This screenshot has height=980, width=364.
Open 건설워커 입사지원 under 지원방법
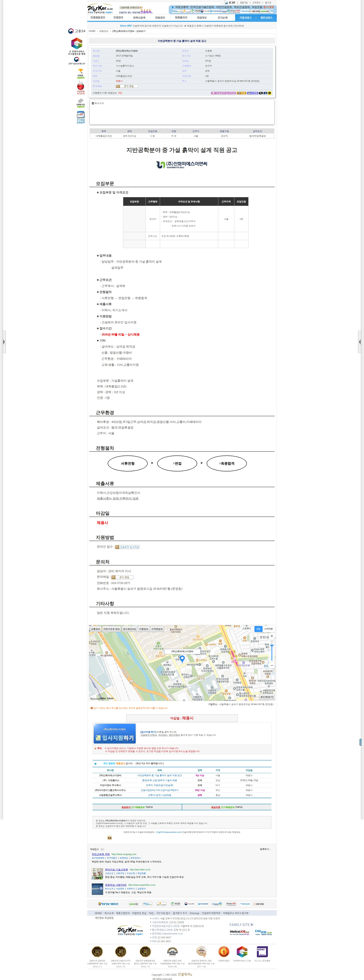[127, 547]
